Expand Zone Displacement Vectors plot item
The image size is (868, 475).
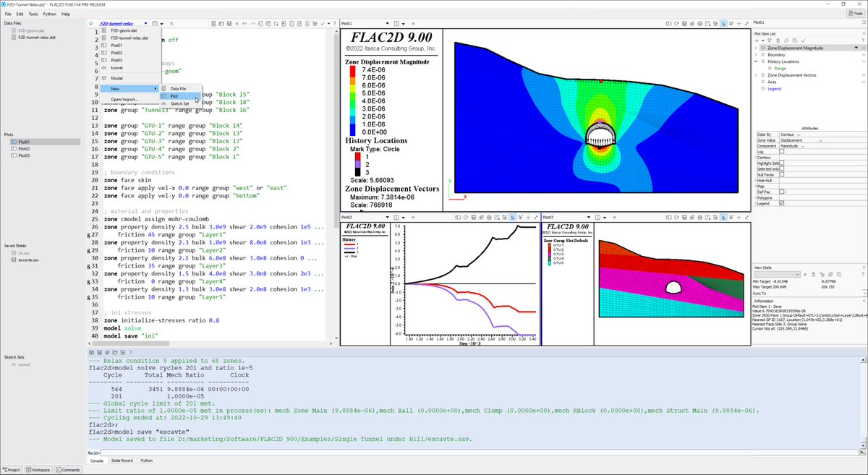pyautogui.click(x=755, y=75)
